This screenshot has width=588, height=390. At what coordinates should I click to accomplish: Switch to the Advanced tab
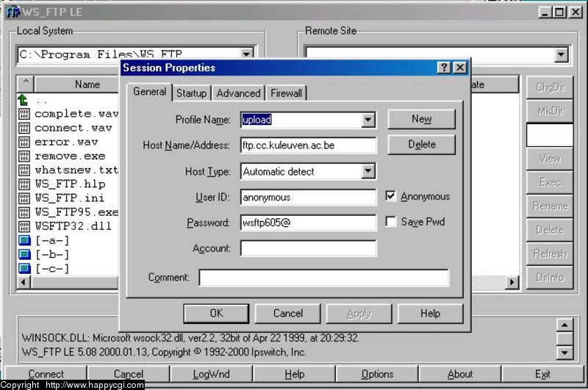click(x=238, y=93)
